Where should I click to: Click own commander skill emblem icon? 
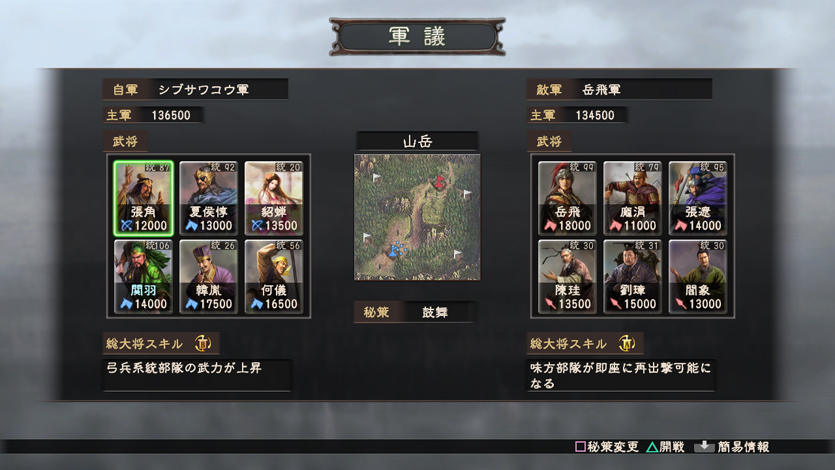tap(202, 343)
